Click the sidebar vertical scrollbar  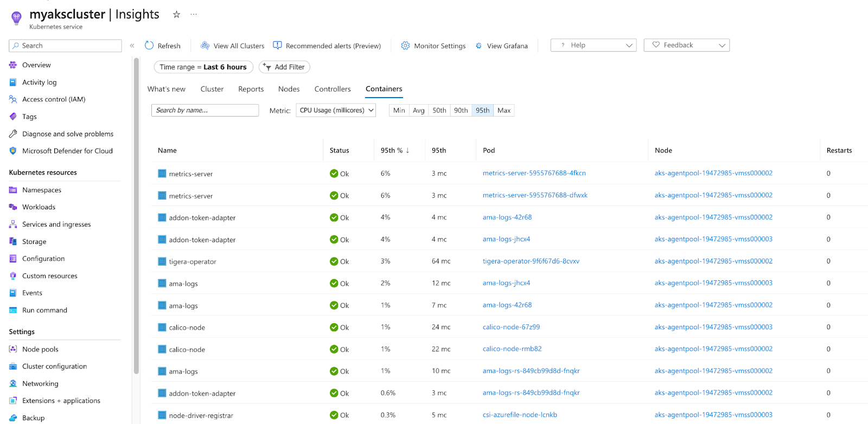(136, 217)
